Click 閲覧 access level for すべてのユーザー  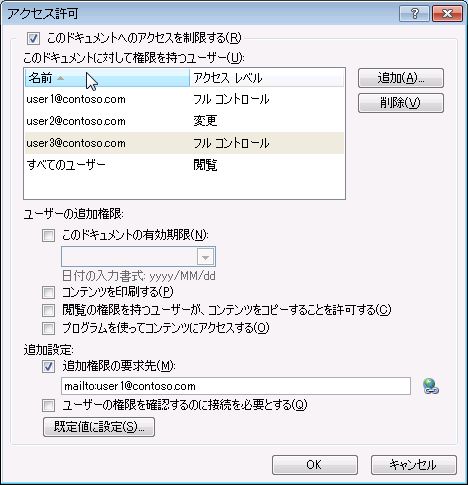point(205,165)
